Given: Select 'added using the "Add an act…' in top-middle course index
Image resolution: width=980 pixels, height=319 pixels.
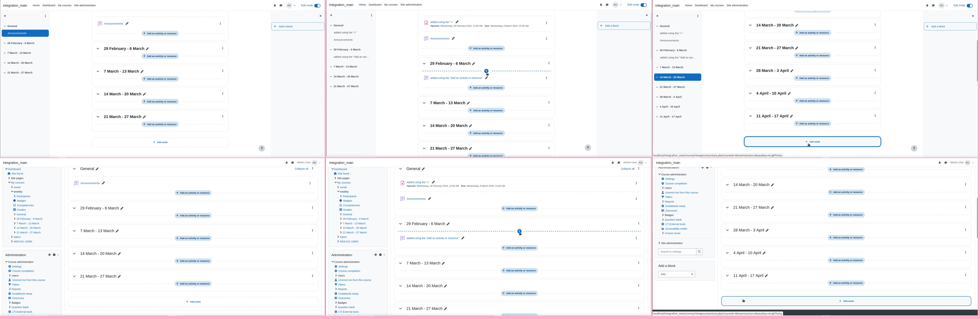Looking at the screenshot, I should (351, 57).
